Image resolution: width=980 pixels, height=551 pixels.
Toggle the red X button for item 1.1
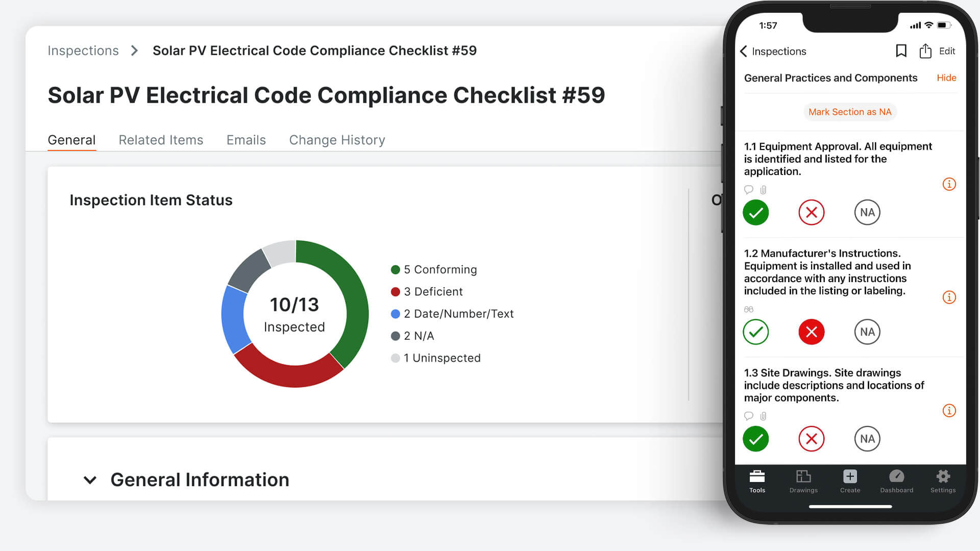(x=811, y=211)
